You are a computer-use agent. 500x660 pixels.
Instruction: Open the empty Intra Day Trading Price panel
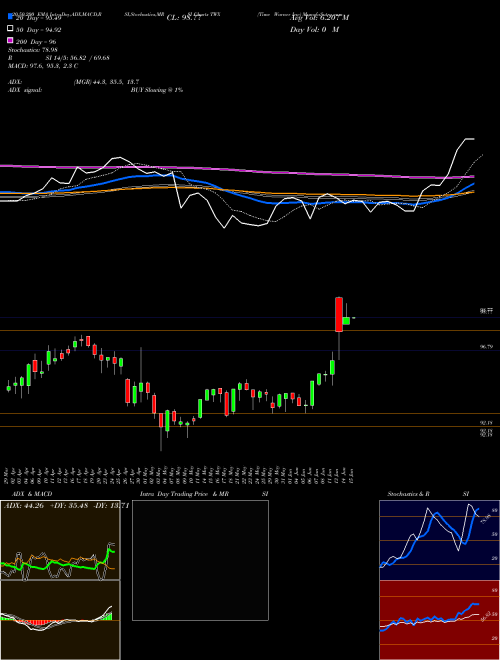tap(200, 560)
